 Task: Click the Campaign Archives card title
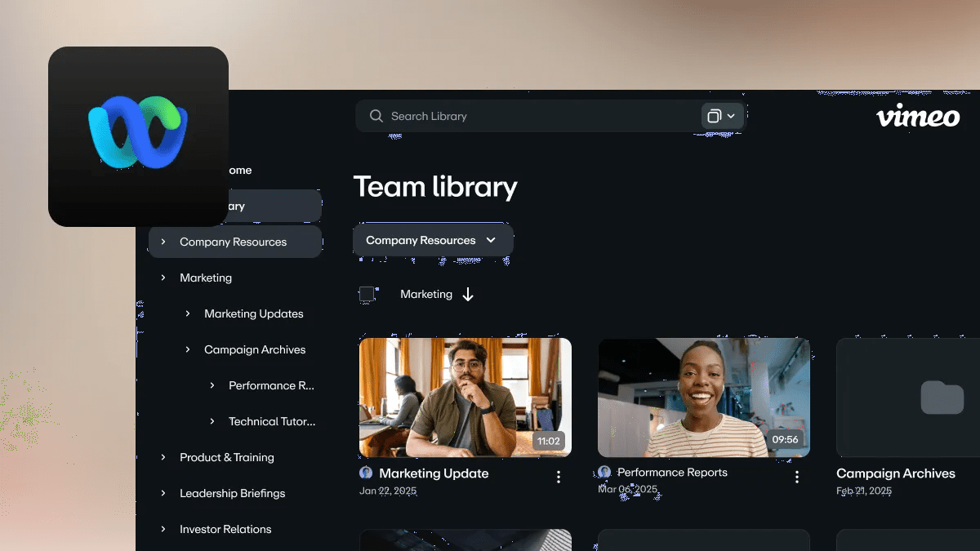tap(896, 473)
